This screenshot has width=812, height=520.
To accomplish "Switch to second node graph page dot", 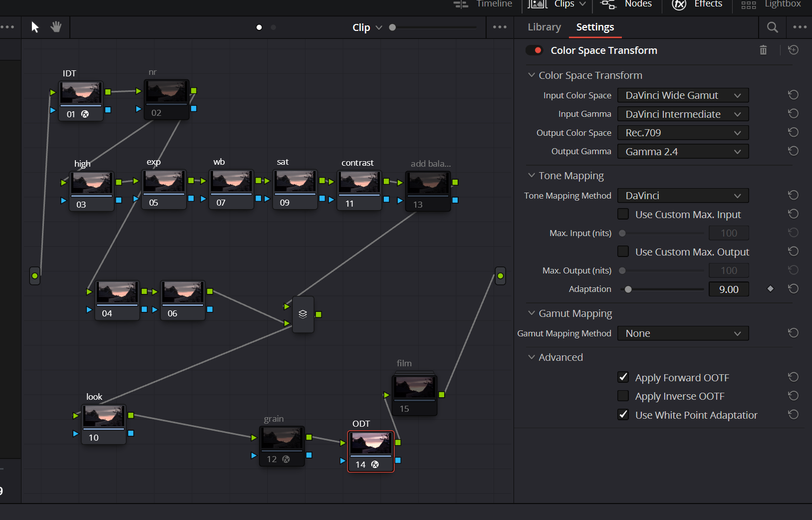I will click(273, 27).
